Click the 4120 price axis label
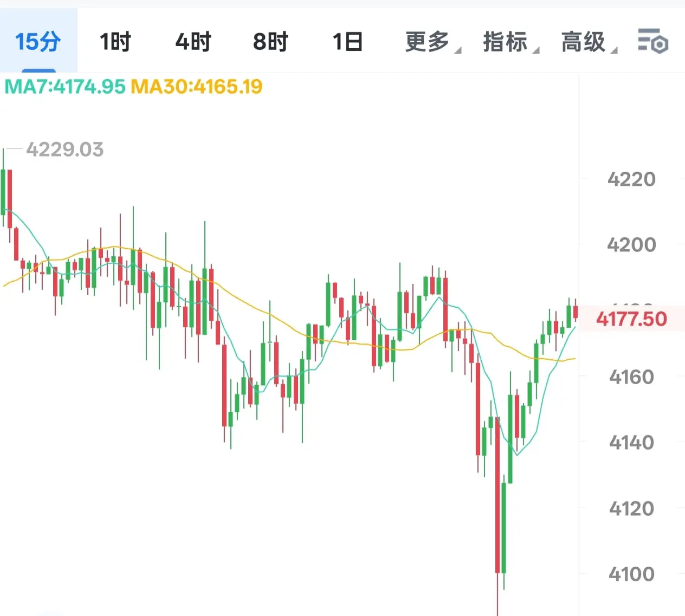685x616 pixels. [631, 508]
